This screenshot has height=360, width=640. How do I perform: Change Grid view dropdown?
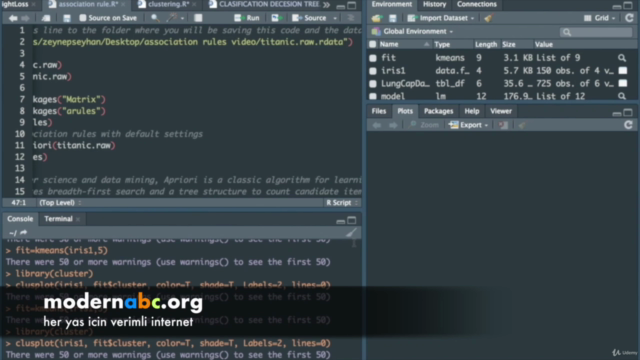[x=600, y=18]
